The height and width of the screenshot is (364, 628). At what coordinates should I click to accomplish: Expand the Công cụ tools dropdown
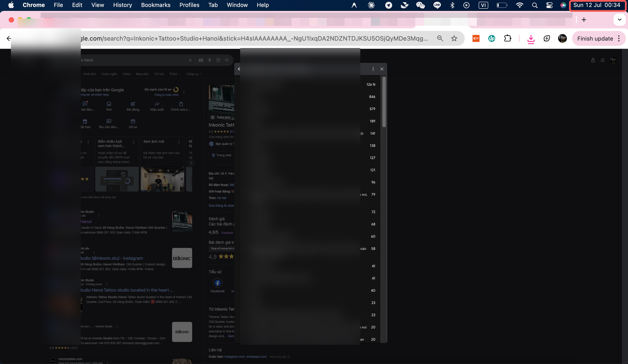tap(194, 74)
